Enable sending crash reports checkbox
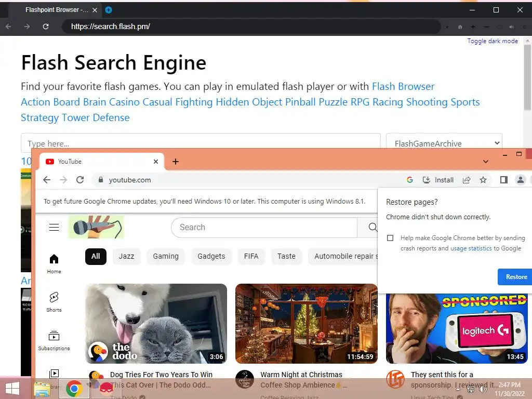The image size is (532, 399). coord(390,238)
